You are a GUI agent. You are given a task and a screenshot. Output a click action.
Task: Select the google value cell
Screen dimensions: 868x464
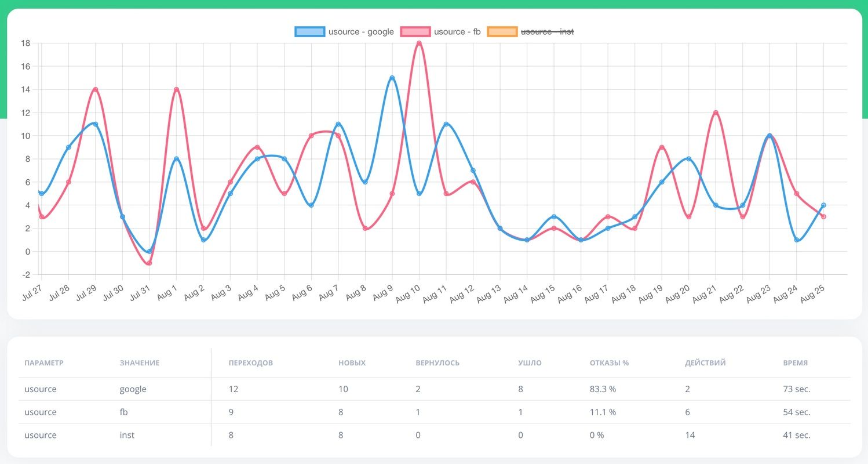pos(133,389)
